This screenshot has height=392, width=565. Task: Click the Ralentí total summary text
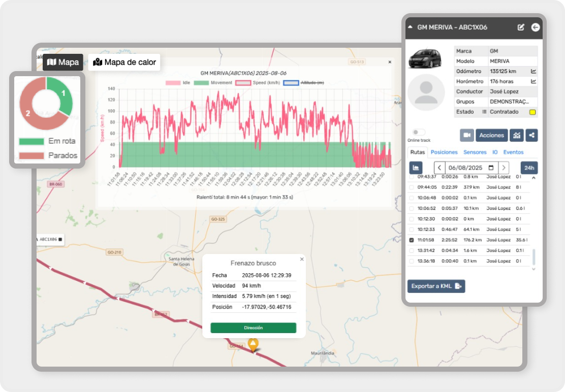click(x=245, y=197)
